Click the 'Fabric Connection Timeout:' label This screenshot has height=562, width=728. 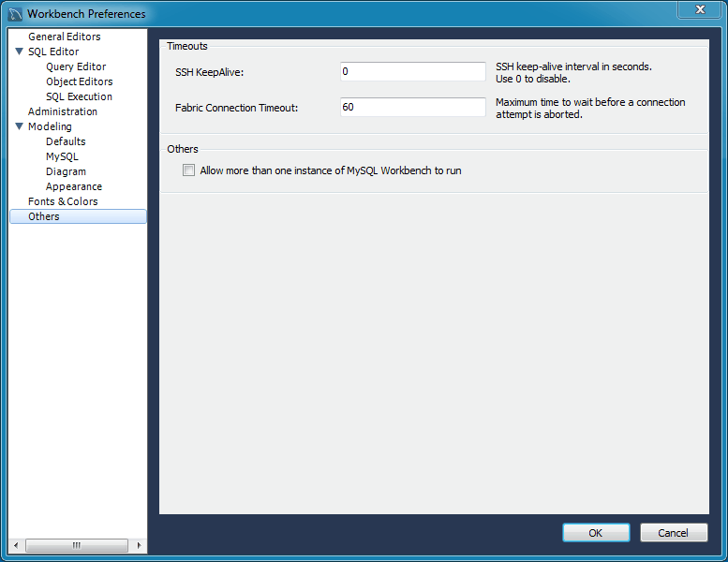click(x=236, y=108)
